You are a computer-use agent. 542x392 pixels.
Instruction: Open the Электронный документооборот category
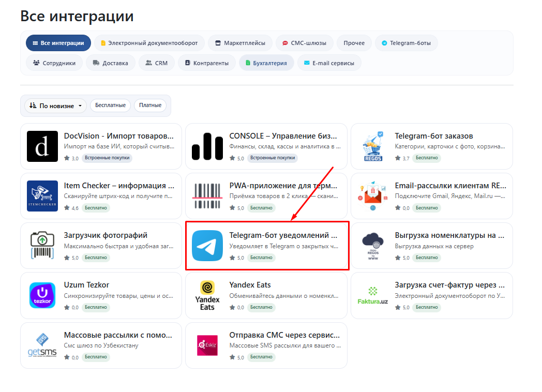[149, 43]
